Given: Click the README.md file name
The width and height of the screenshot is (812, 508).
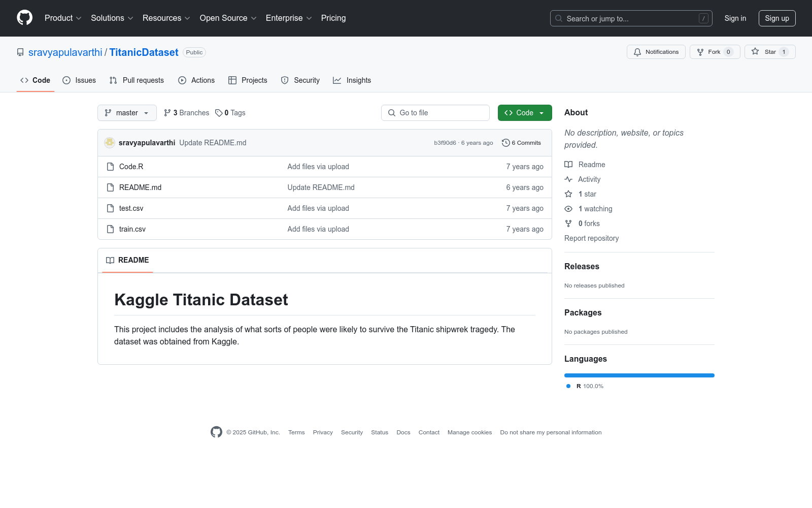Looking at the screenshot, I should (141, 187).
